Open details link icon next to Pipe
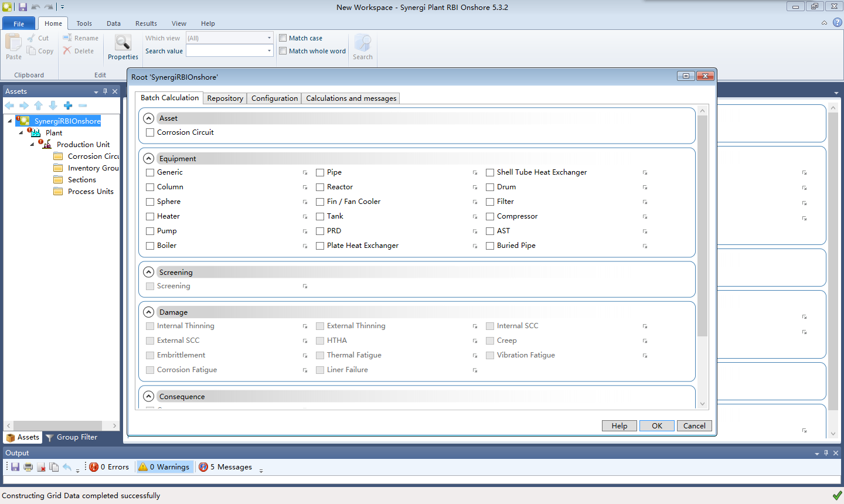This screenshot has height=504, width=844. coord(475,173)
